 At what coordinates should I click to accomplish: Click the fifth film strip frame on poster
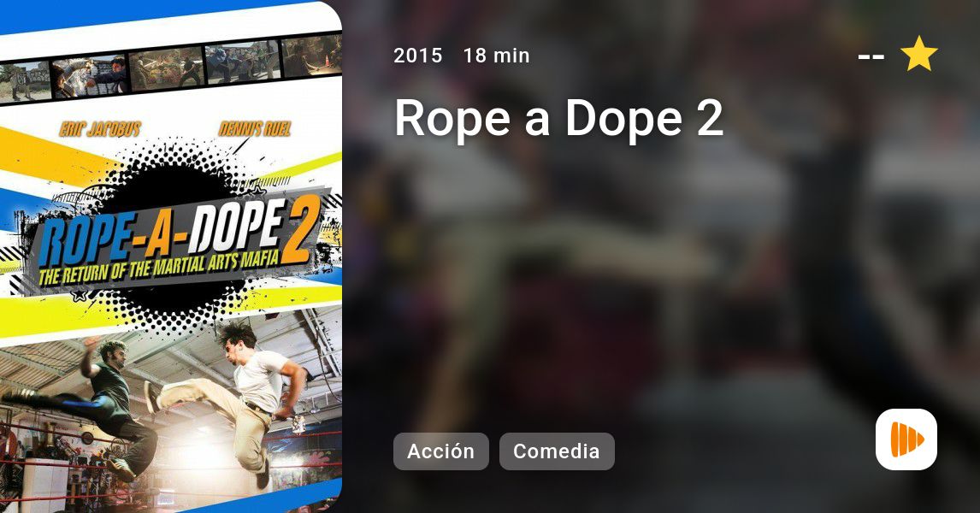(311, 55)
